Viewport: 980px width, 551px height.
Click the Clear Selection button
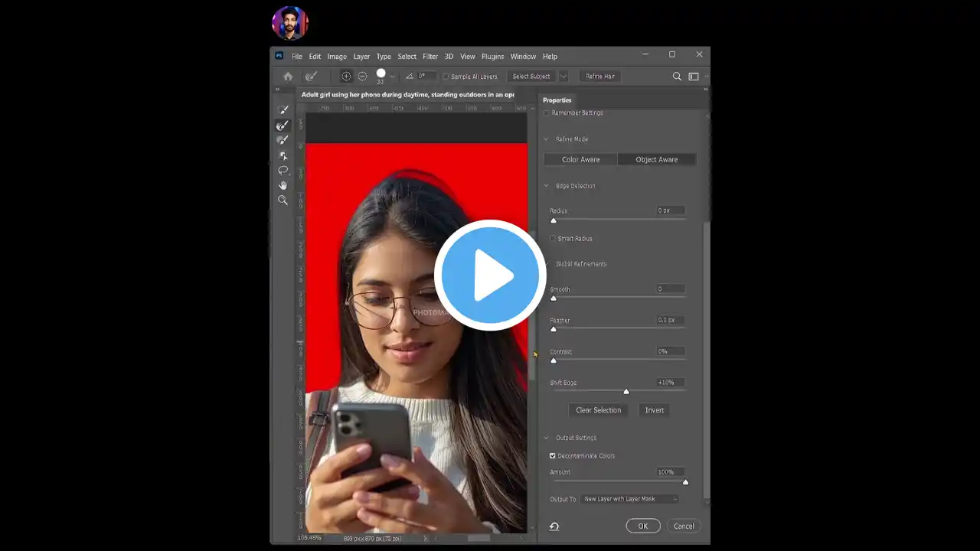point(598,410)
